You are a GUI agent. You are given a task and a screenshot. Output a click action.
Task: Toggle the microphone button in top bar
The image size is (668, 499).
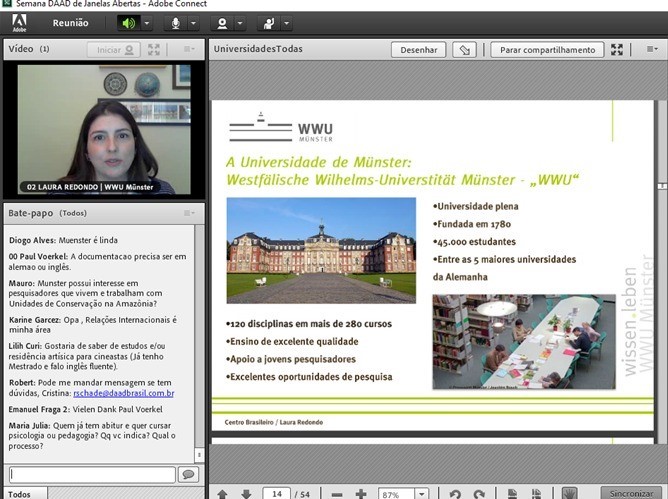click(x=176, y=23)
